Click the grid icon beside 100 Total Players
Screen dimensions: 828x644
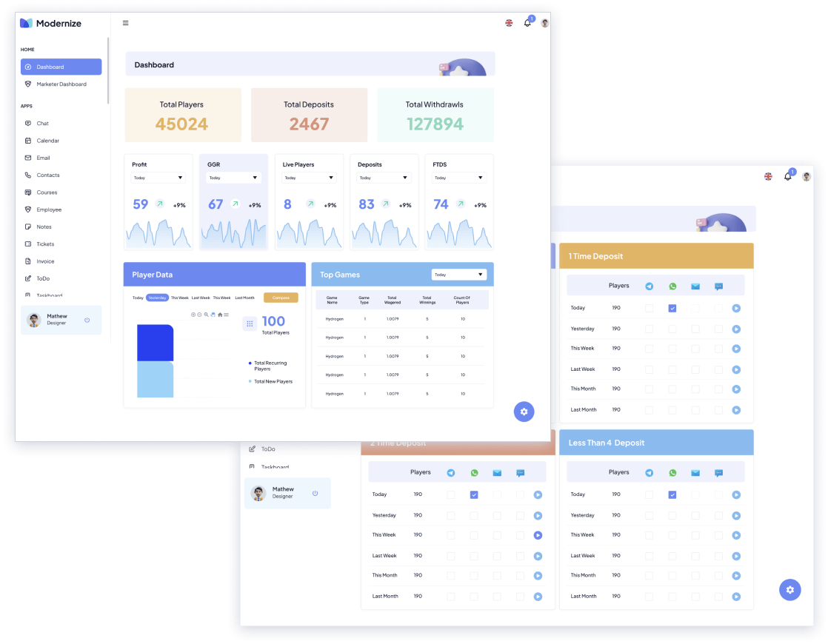(250, 323)
